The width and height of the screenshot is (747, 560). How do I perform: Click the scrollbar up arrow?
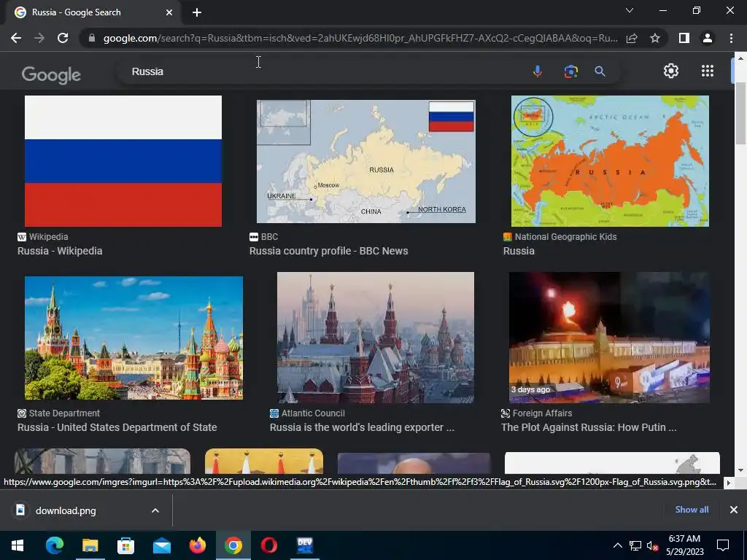click(740, 58)
